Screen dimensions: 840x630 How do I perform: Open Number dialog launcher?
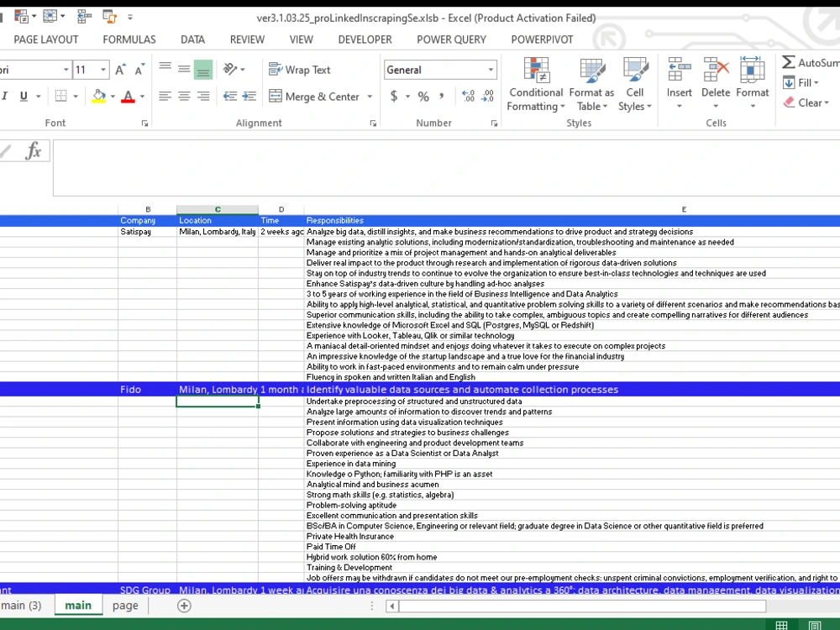click(494, 123)
